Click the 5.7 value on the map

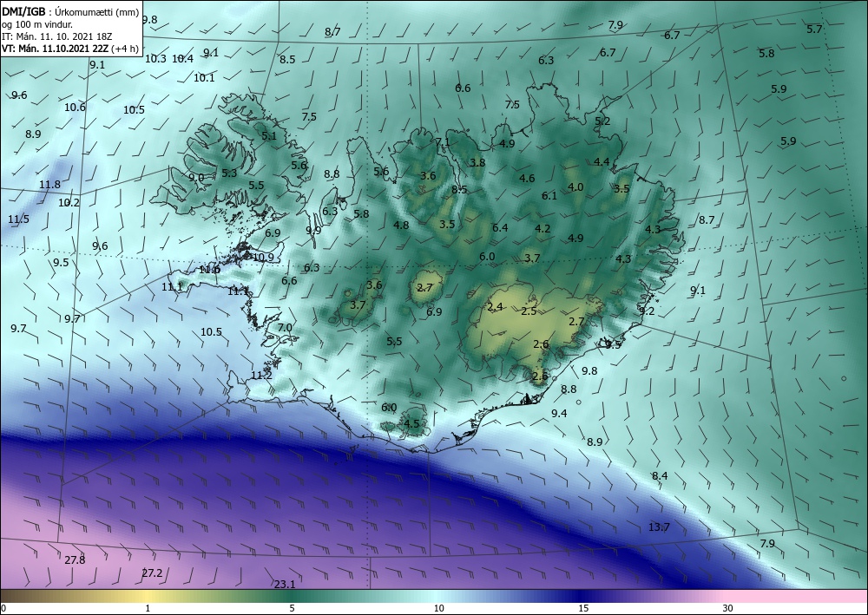(x=814, y=29)
